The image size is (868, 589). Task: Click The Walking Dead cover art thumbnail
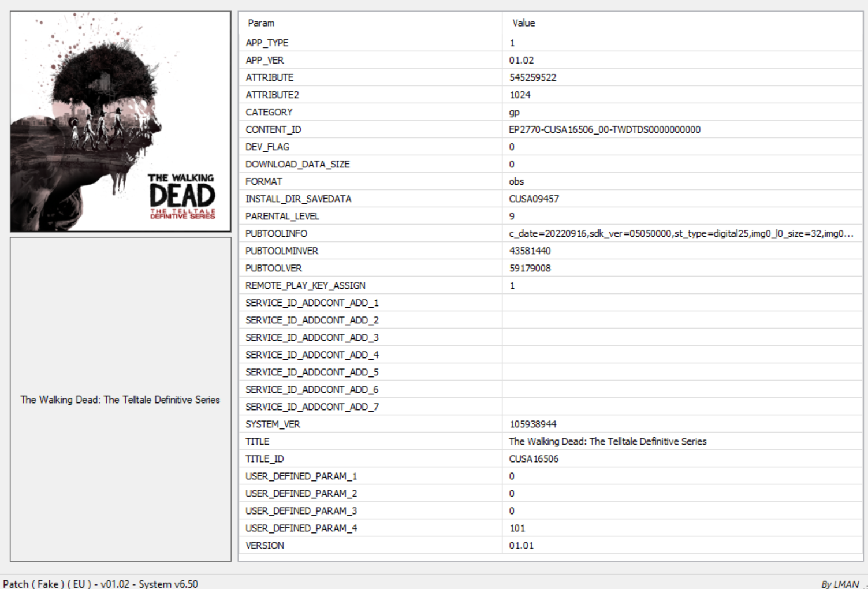point(120,121)
